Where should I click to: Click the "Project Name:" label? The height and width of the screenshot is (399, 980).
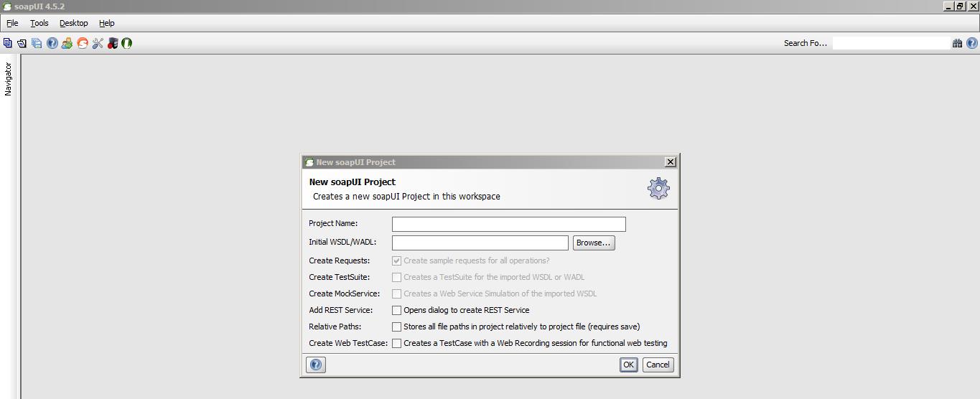point(333,223)
